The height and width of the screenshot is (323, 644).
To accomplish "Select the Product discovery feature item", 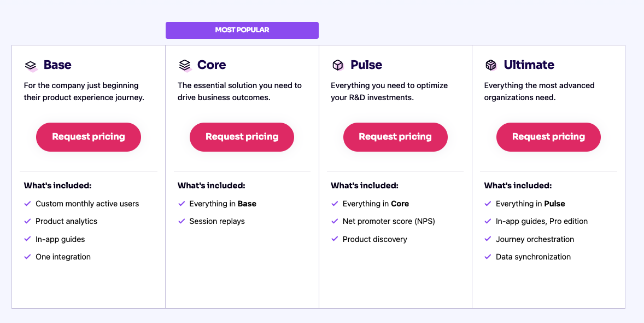I will tap(374, 239).
